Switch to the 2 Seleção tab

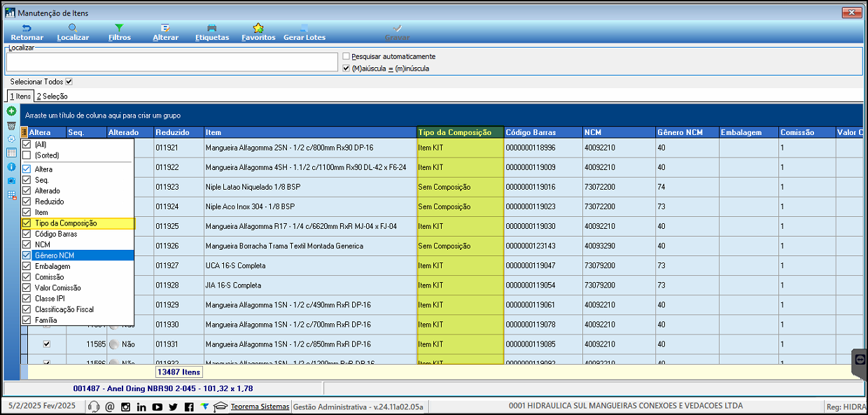click(52, 96)
